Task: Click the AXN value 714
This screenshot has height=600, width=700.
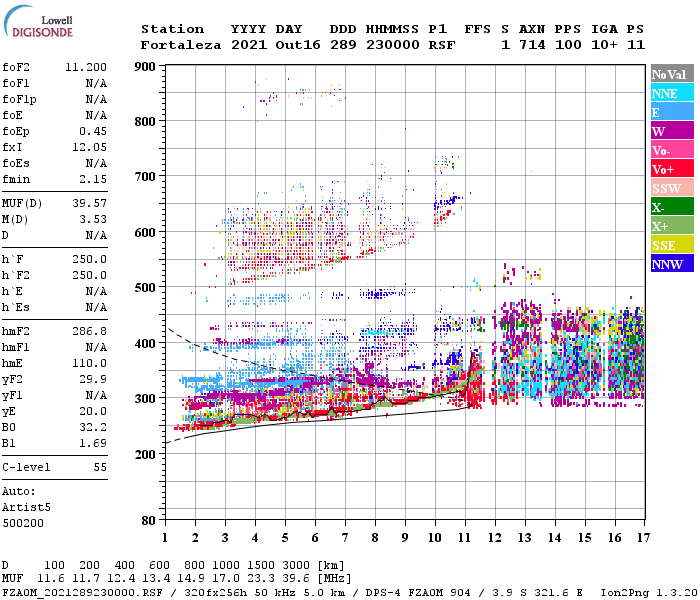Action: click(x=532, y=45)
